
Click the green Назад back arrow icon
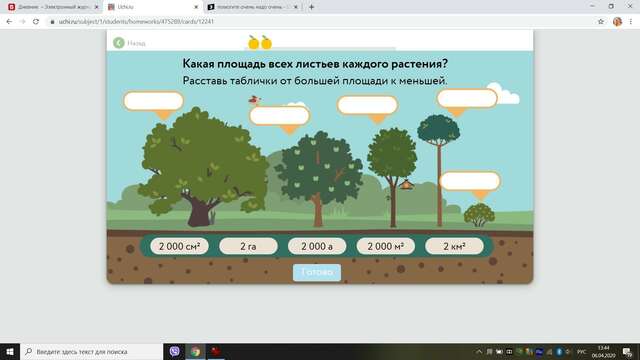point(119,43)
